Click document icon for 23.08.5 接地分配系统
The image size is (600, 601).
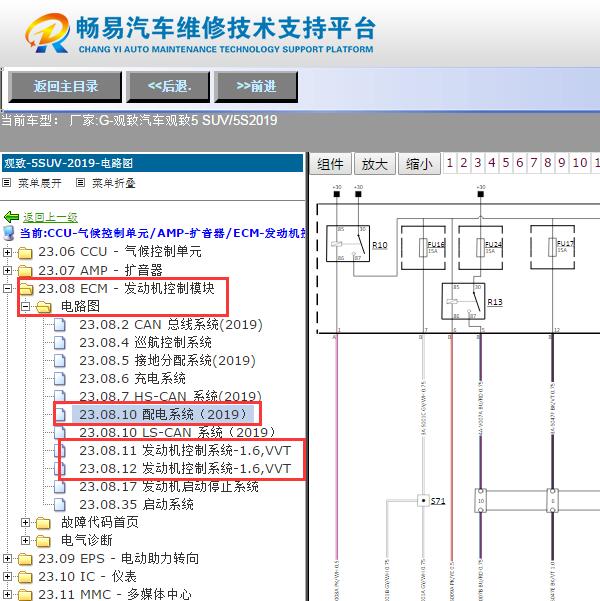[60, 361]
